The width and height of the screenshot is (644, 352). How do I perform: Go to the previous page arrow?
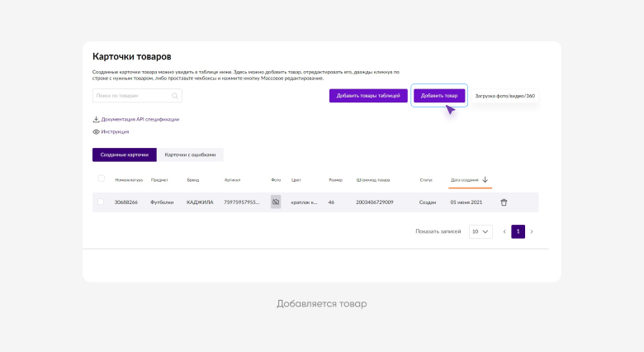[x=504, y=231]
